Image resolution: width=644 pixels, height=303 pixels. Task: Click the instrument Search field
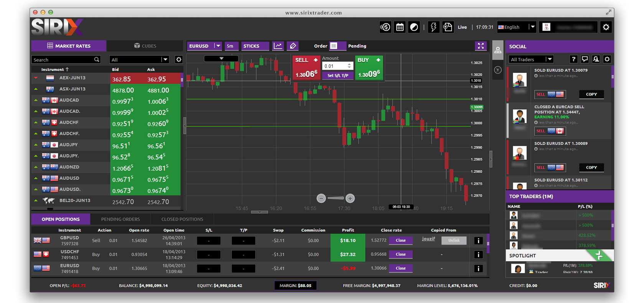[63, 60]
